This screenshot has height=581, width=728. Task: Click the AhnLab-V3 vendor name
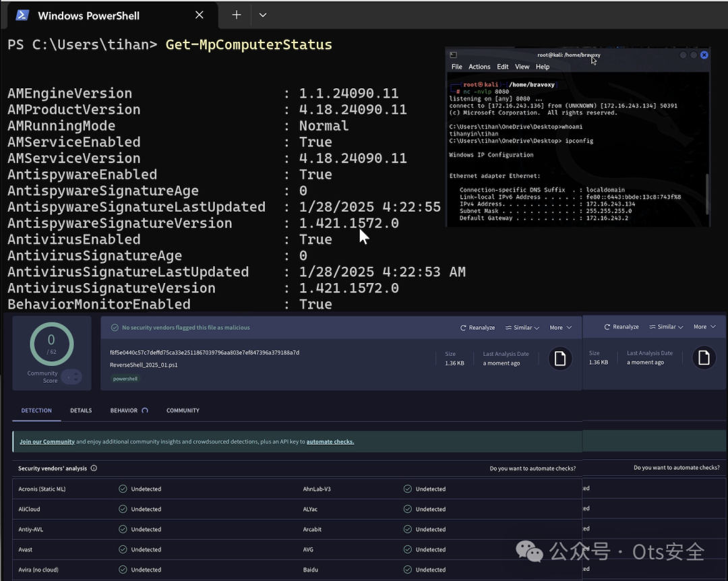317,489
